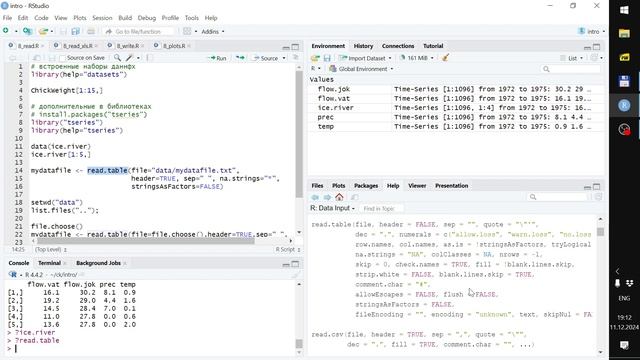The image size is (640, 360).
Task: Click the New File icon
Action: click(6, 31)
